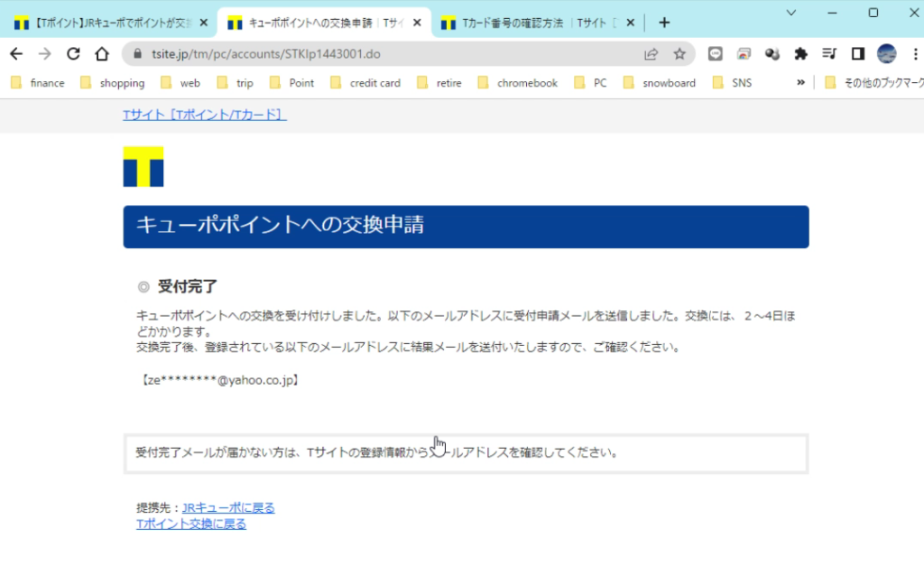Open the finance bookmark folder
Screen dimensions: 924x576
pos(38,83)
